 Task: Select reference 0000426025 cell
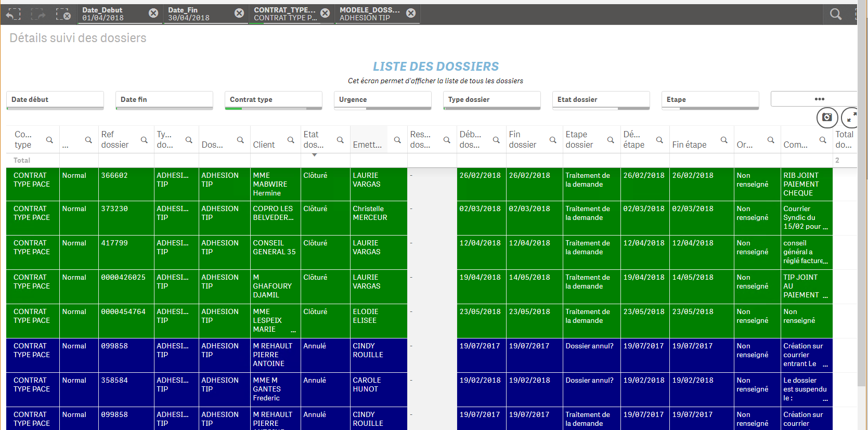(x=126, y=286)
